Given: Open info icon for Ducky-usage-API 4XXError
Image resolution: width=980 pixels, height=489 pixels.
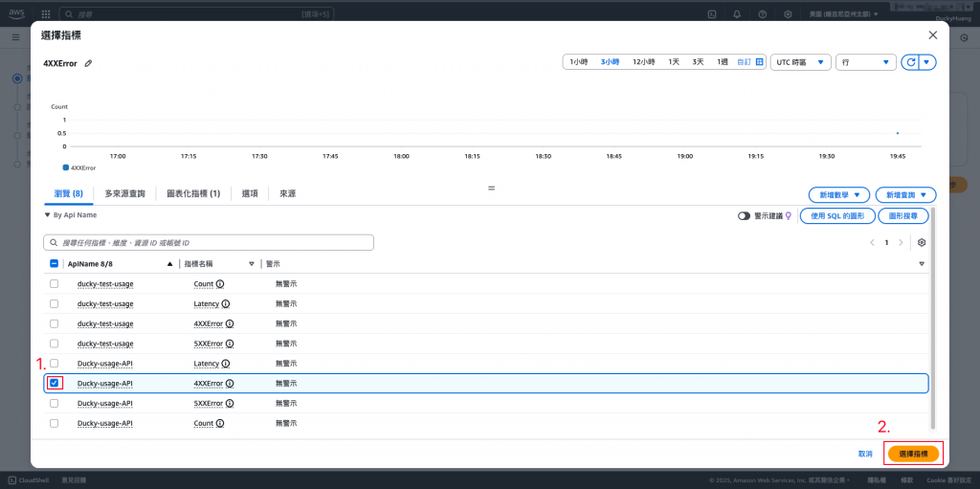Looking at the screenshot, I should (x=230, y=384).
